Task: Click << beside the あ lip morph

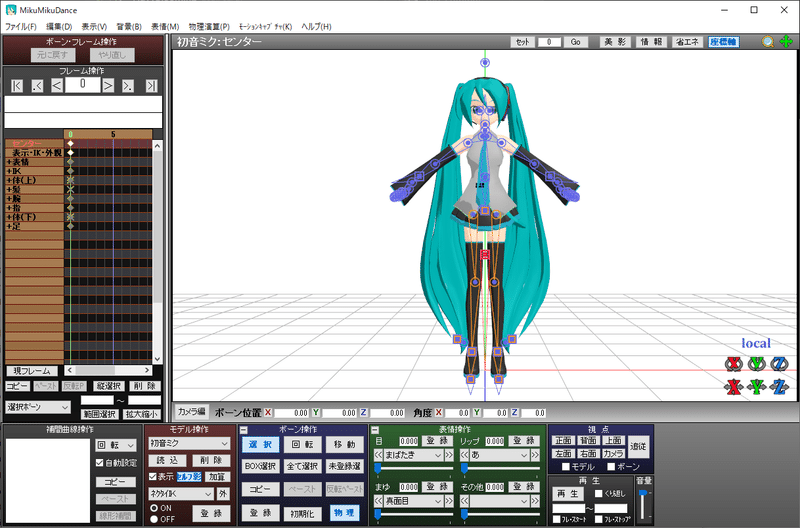Action: (464, 455)
